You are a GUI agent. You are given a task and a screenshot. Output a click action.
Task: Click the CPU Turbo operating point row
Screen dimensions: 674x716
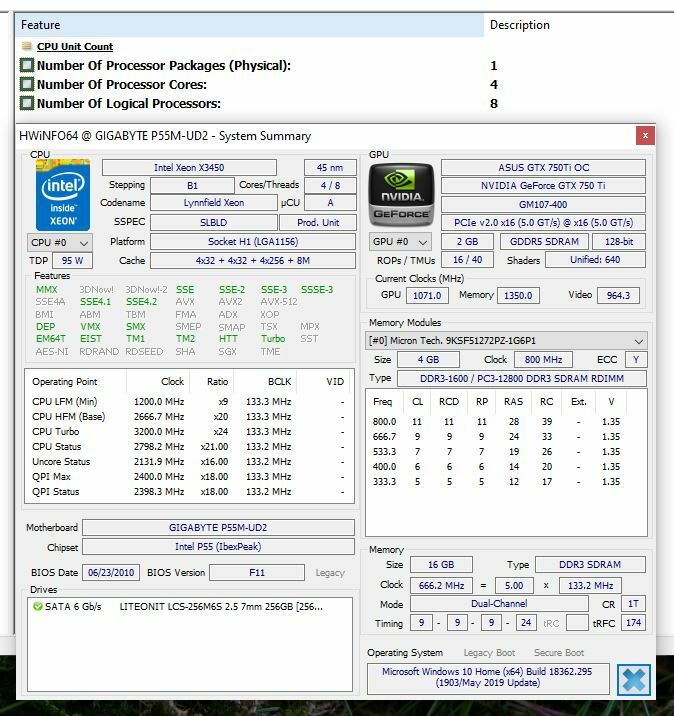[x=188, y=432]
